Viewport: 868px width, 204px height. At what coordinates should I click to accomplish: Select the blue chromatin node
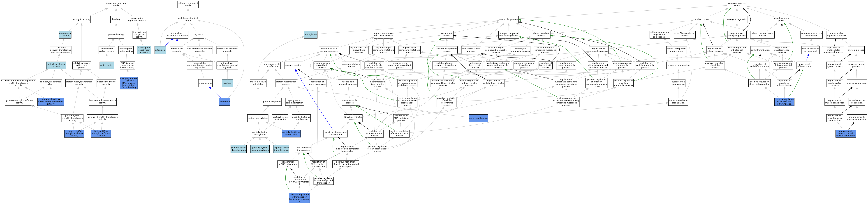[x=225, y=102]
